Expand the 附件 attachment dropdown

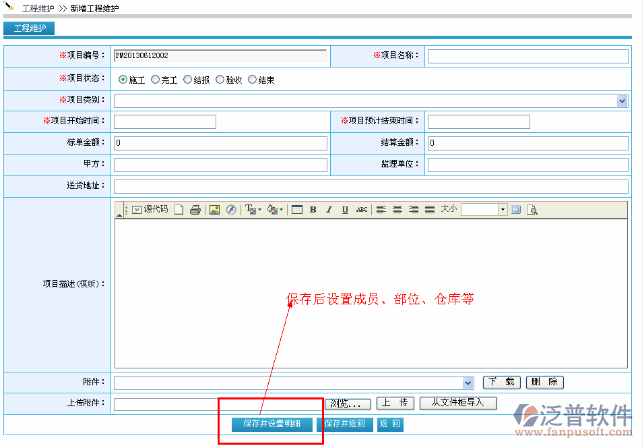(468, 382)
